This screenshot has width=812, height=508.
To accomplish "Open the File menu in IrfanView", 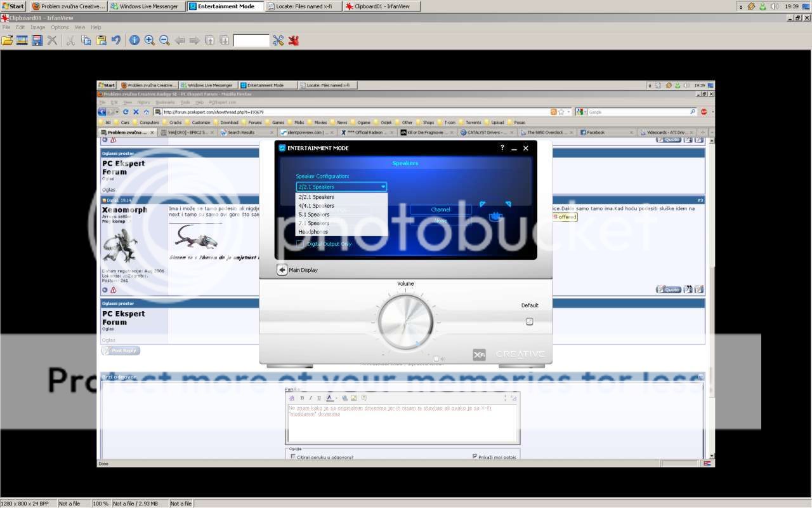I will (x=6, y=27).
